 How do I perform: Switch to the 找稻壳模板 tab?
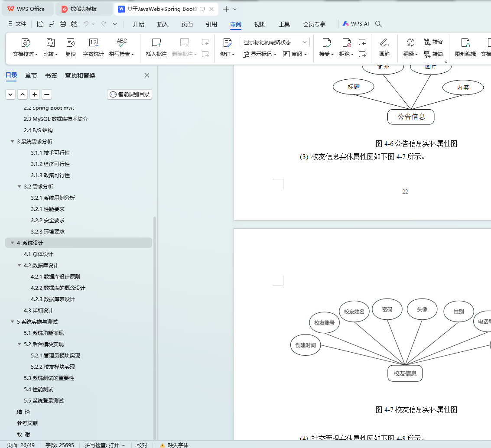pos(84,9)
